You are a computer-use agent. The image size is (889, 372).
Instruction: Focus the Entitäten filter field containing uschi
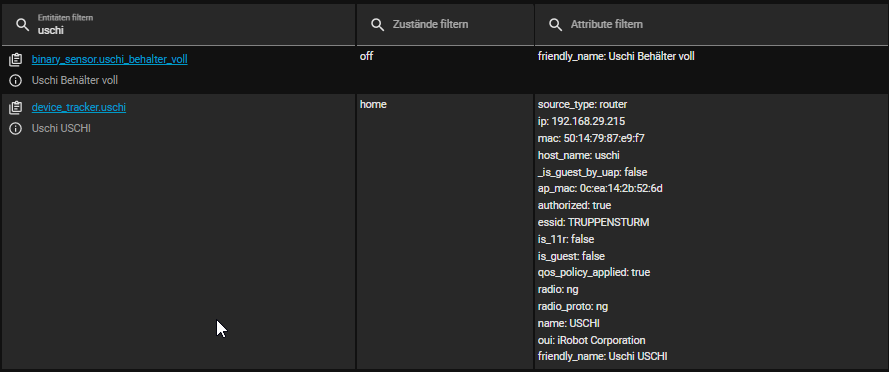179,24
